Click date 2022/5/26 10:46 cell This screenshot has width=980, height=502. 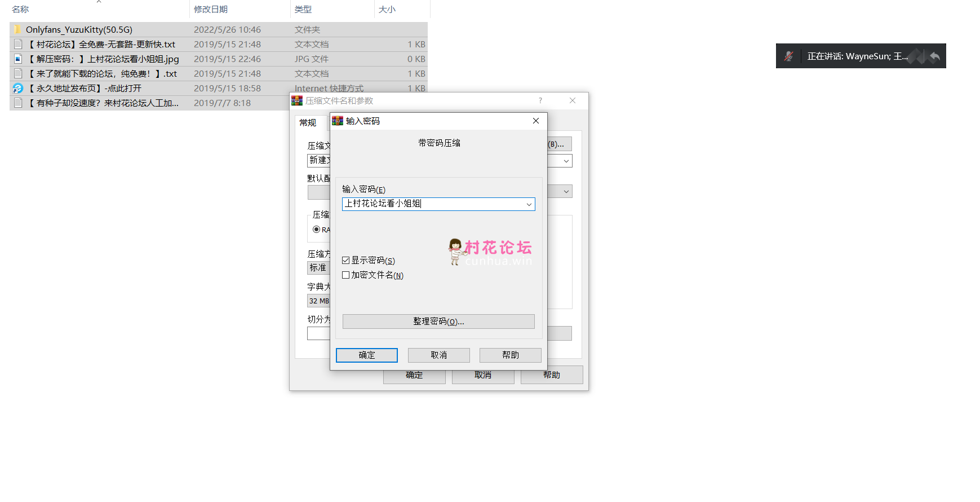point(227,29)
